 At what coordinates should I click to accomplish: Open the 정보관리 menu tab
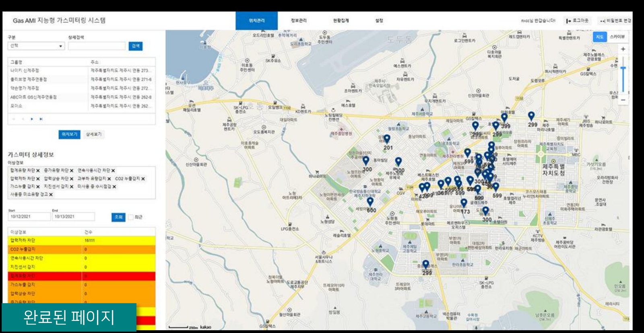(299, 21)
